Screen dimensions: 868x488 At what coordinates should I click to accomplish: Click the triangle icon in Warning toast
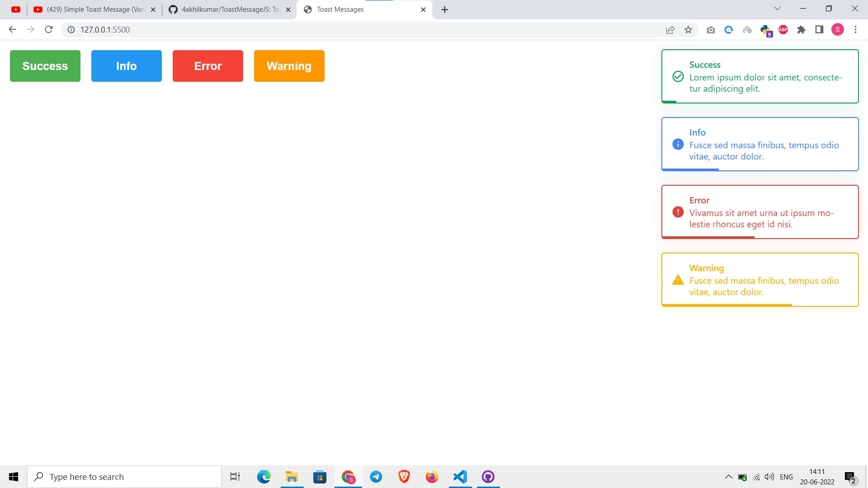(x=678, y=280)
